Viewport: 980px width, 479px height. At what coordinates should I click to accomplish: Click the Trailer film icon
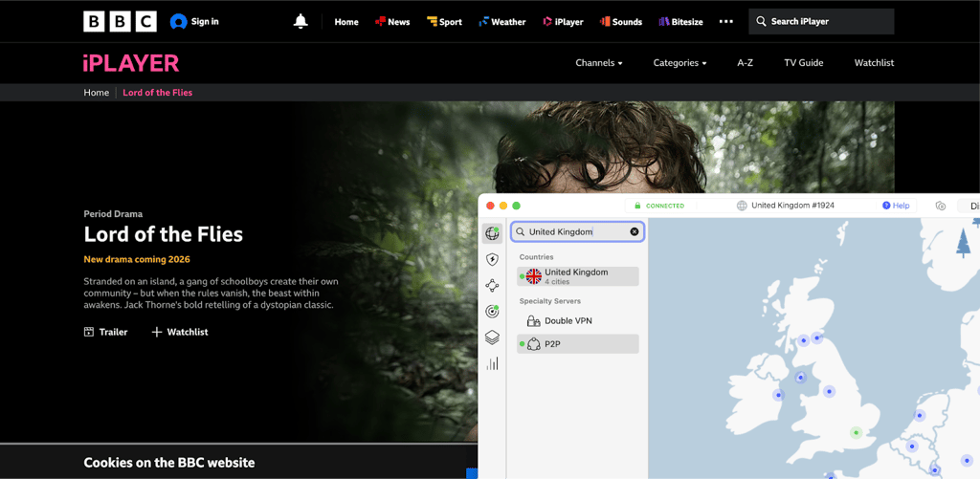(89, 332)
